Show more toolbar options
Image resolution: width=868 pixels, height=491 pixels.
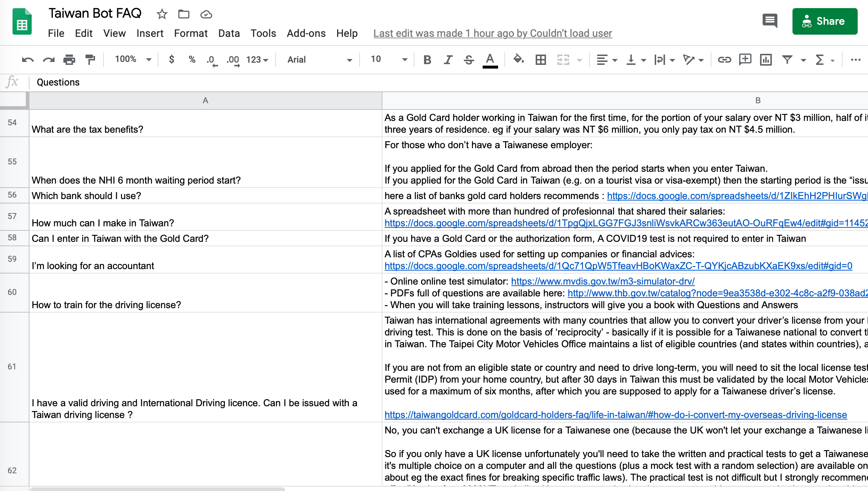(x=855, y=60)
